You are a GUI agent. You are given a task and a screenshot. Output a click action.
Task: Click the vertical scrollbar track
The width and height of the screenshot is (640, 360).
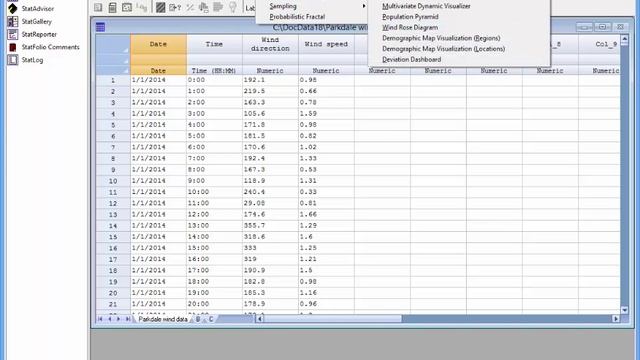tap(624, 176)
